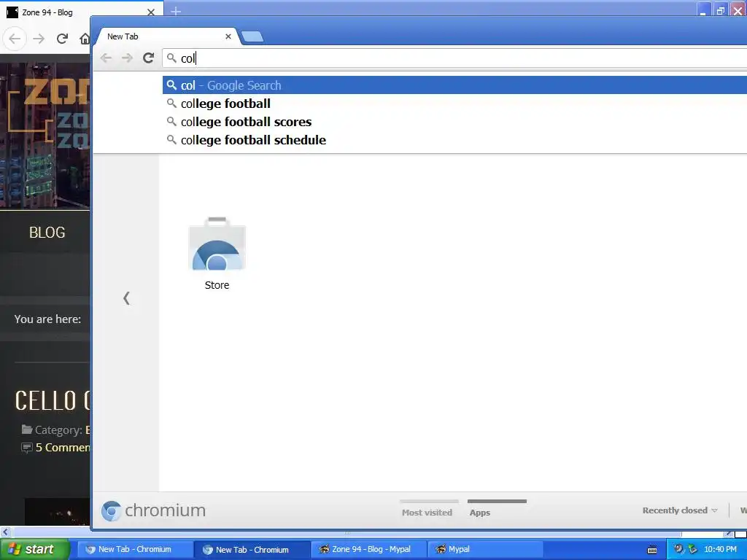747x560 pixels.
Task: Go back in the Mypal window
Action: (15, 38)
